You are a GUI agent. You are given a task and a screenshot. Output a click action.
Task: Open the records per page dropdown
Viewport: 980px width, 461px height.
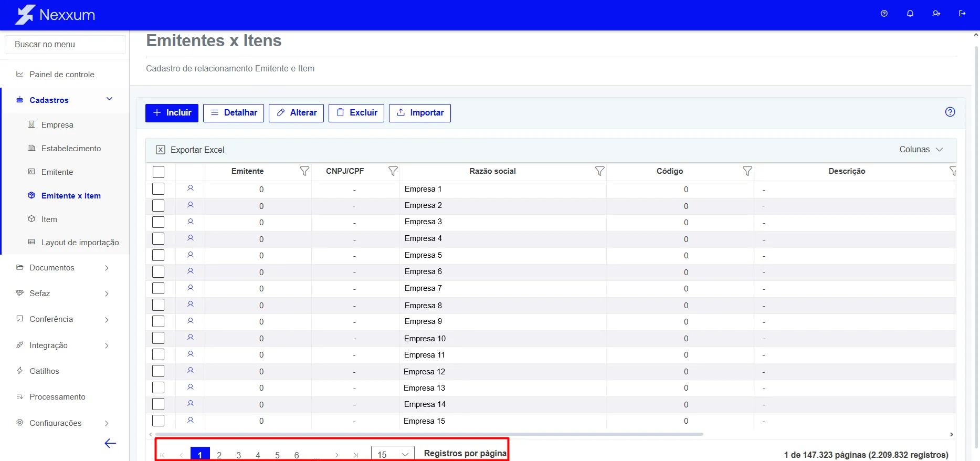[x=393, y=454]
